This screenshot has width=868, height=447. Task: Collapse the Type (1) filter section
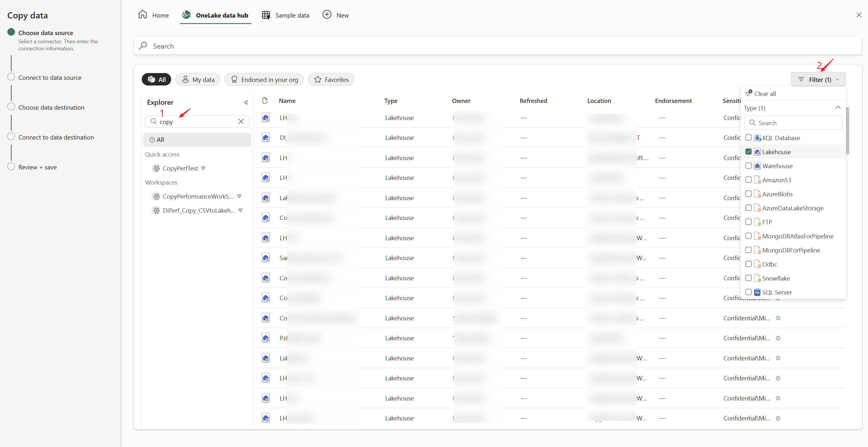(838, 107)
